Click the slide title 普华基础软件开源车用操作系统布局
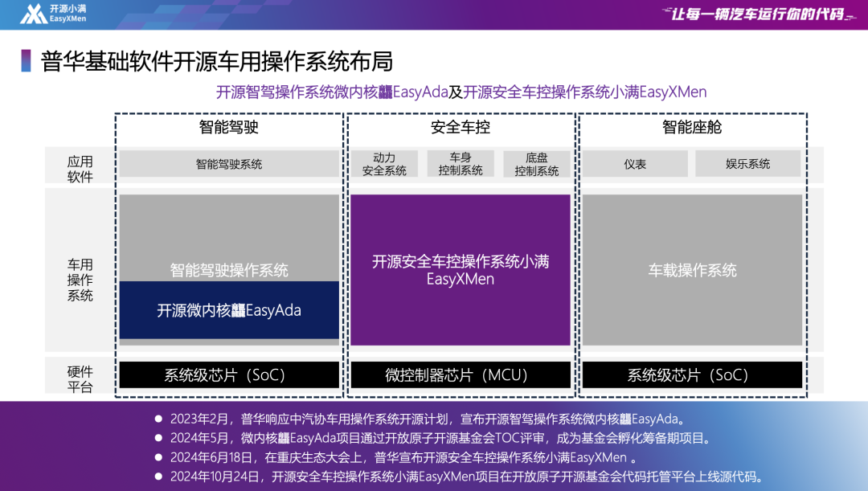868x491 pixels. pyautogui.click(x=216, y=61)
